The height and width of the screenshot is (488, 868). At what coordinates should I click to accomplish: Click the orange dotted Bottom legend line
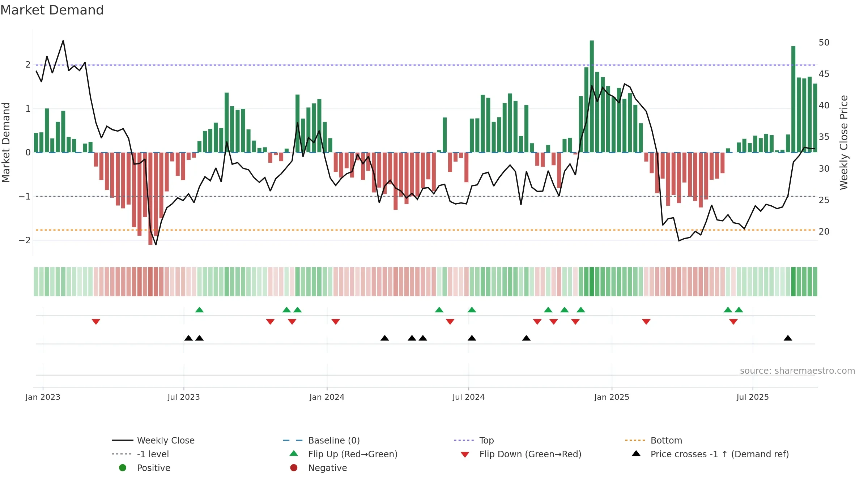[x=635, y=440]
